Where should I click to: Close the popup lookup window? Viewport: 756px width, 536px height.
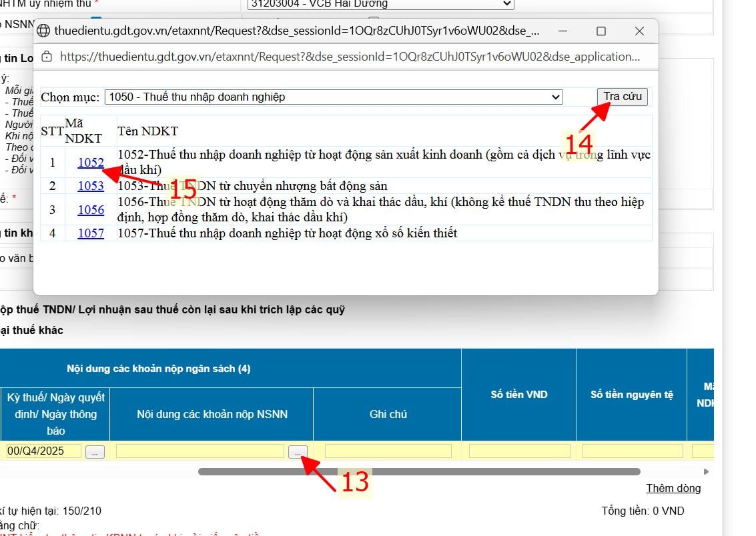click(639, 31)
